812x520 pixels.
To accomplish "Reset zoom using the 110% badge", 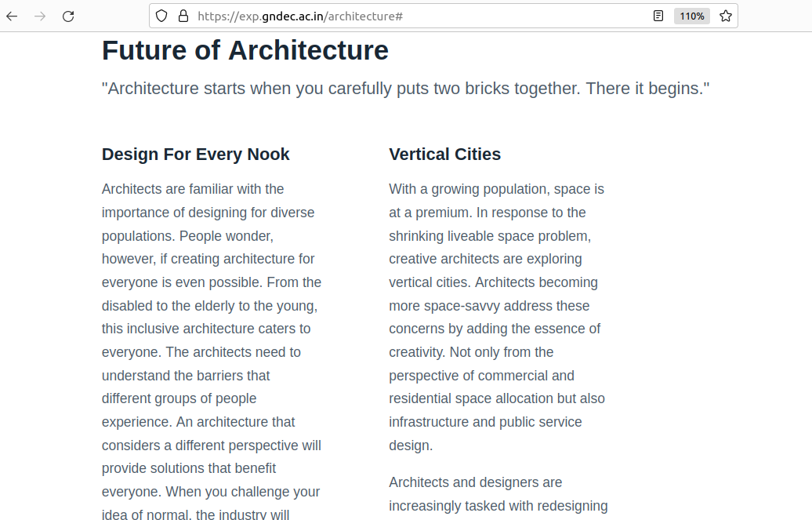I will tap(691, 16).
